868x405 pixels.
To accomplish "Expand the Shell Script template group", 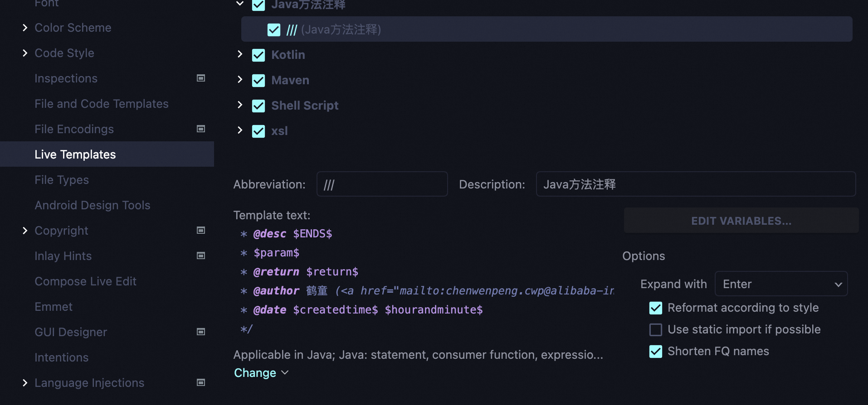I will (240, 105).
